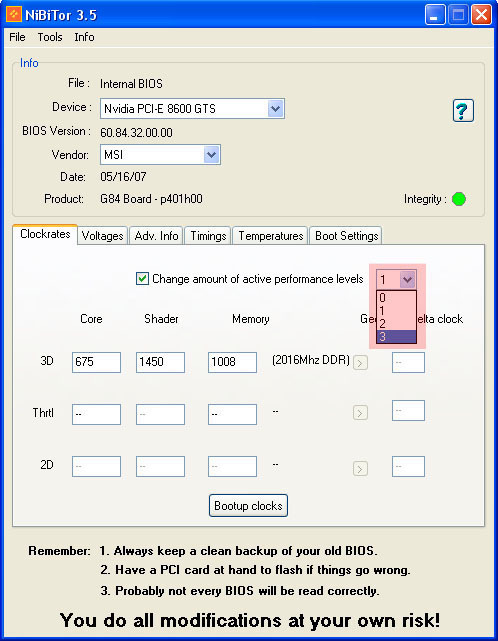
Task: Click the 3D row arrow button
Action: point(360,363)
